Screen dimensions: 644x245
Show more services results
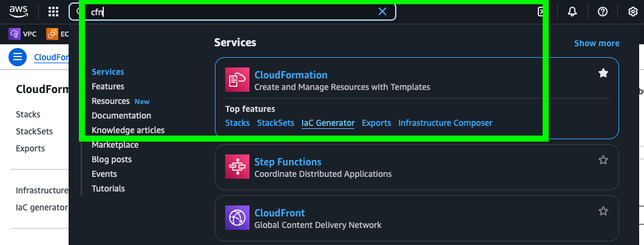(597, 43)
